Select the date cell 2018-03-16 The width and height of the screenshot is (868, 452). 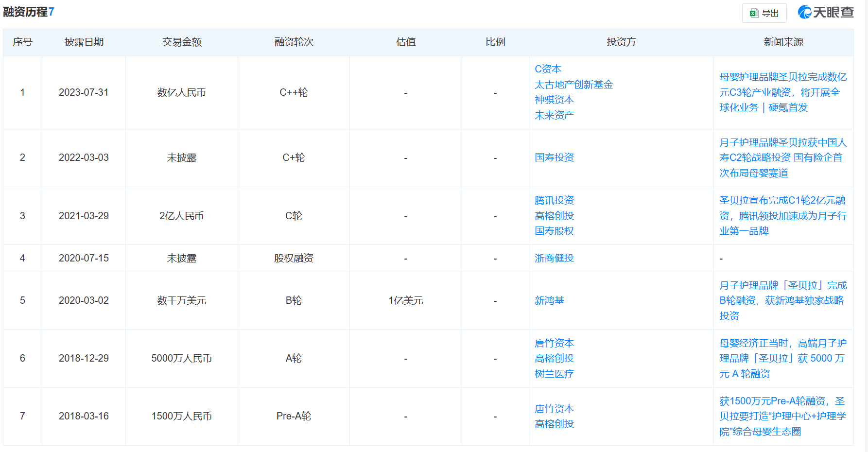click(x=84, y=416)
